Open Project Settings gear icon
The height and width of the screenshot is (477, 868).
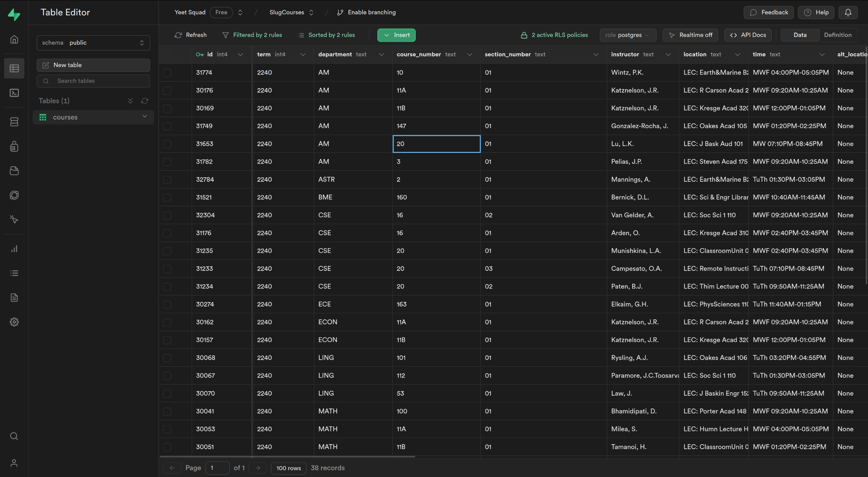coord(14,322)
